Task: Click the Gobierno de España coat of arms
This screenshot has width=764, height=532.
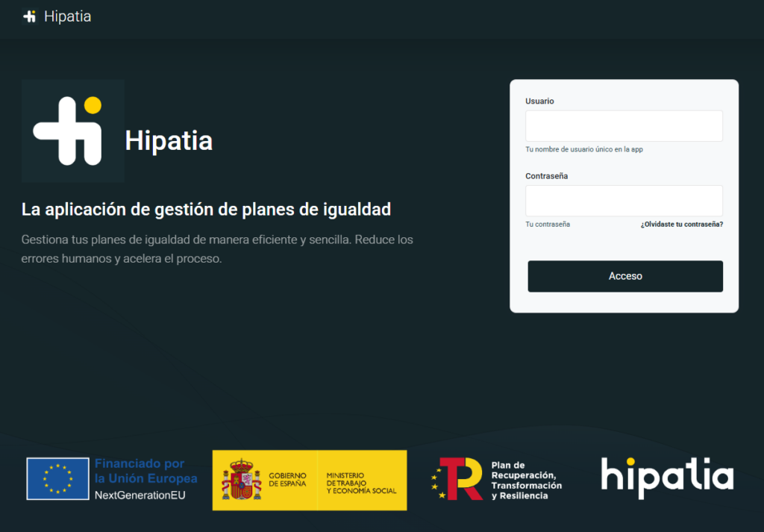Action: pos(242,480)
